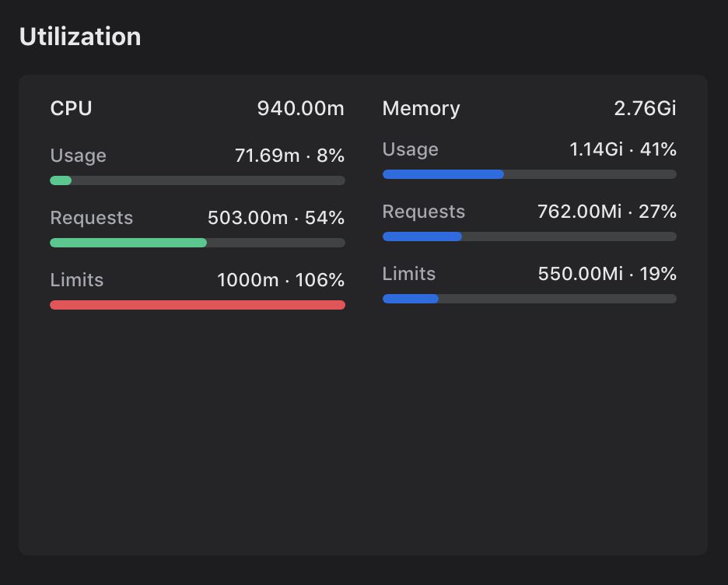The image size is (728, 585).
Task: Select the CPU Requests label
Action: 92,219
